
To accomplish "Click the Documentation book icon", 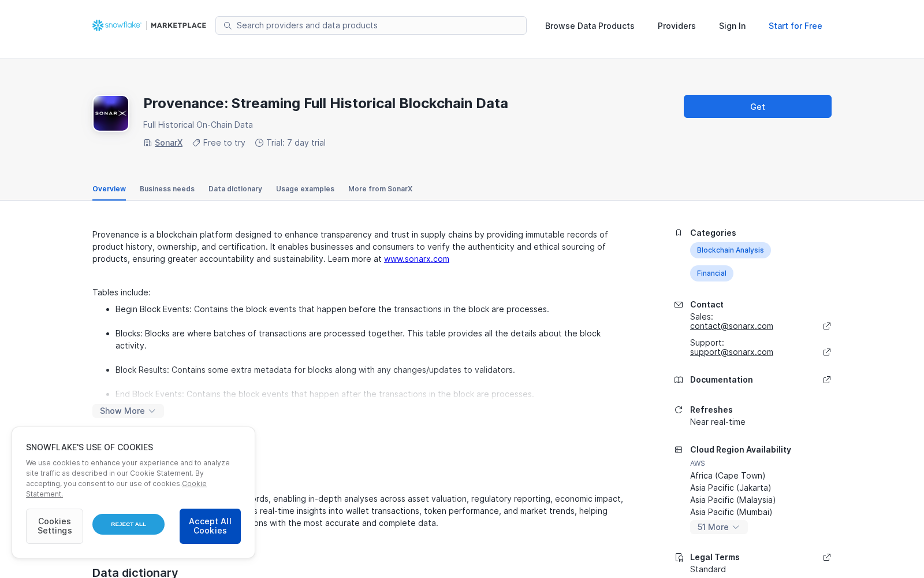I will click(x=679, y=380).
